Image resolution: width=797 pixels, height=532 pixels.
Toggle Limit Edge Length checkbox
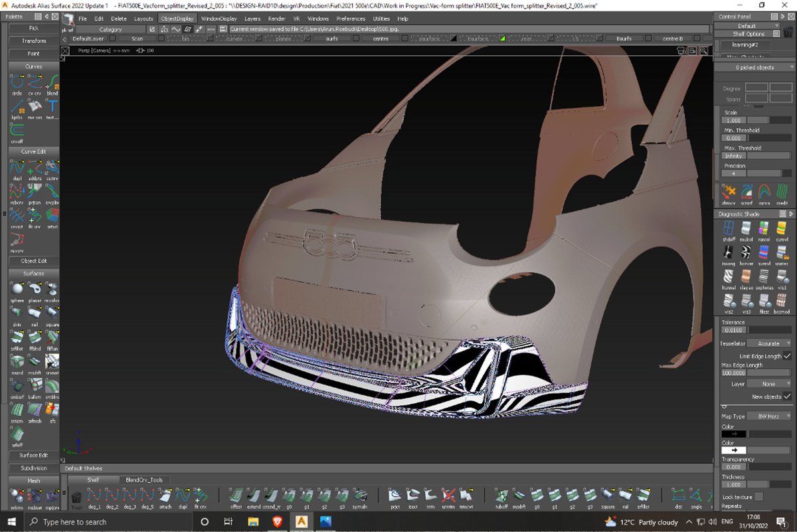[x=787, y=356]
